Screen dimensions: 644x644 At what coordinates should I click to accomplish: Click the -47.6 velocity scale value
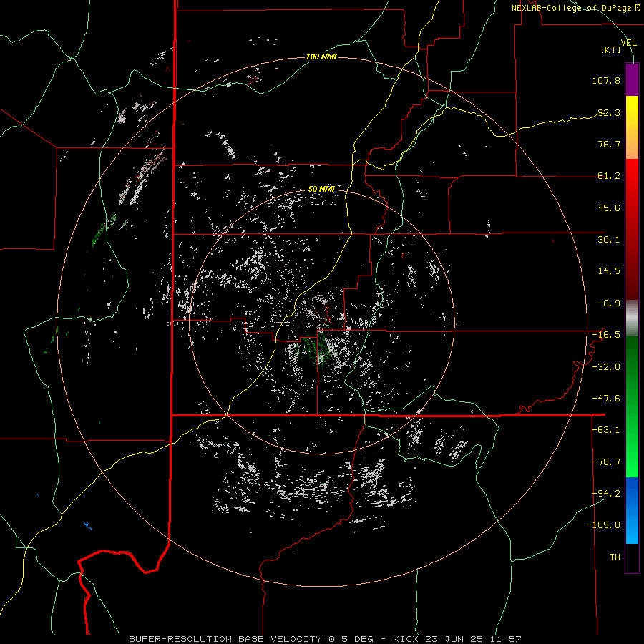click(606, 399)
